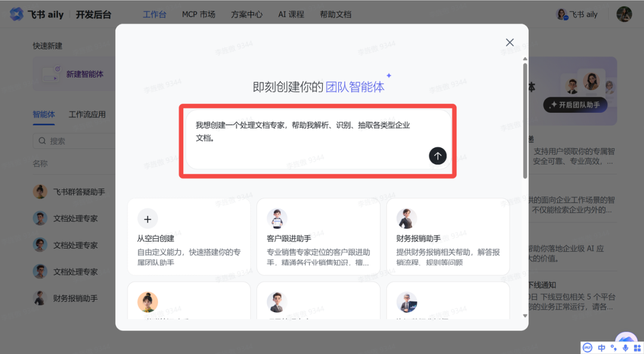
Task: Click the 飞书群答疑助手 avatar
Action: [x=40, y=192]
